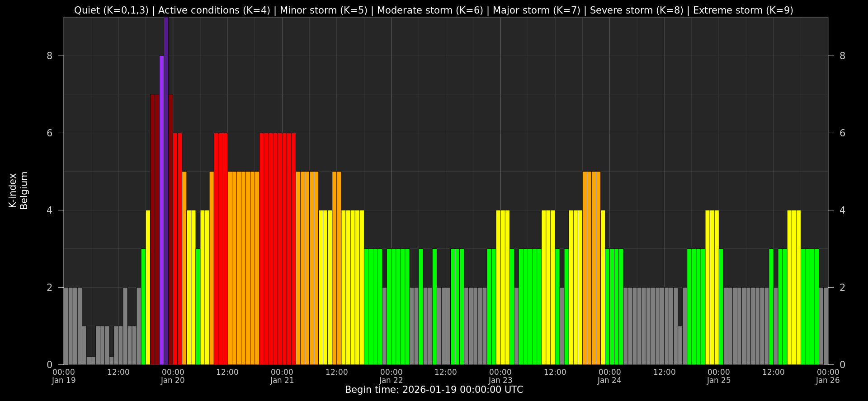This screenshot has width=868, height=401.
Task: Click the 'Jan 19' date tick label
Action: tap(64, 380)
